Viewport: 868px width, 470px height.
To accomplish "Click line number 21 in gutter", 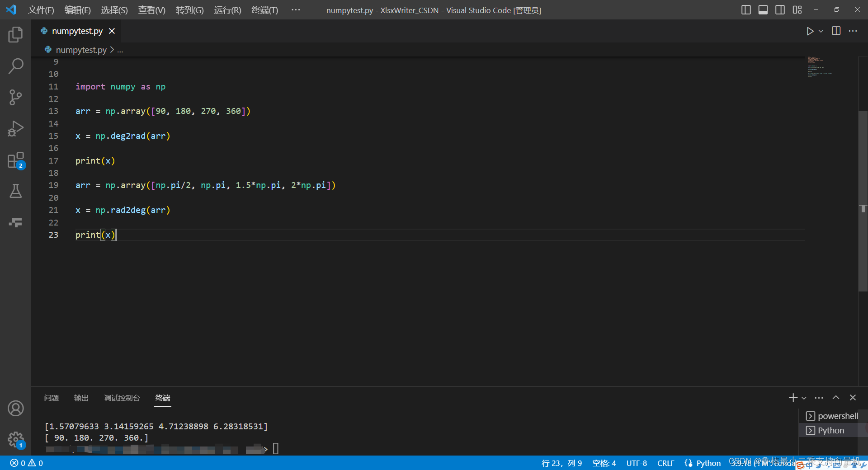I will pos(53,210).
